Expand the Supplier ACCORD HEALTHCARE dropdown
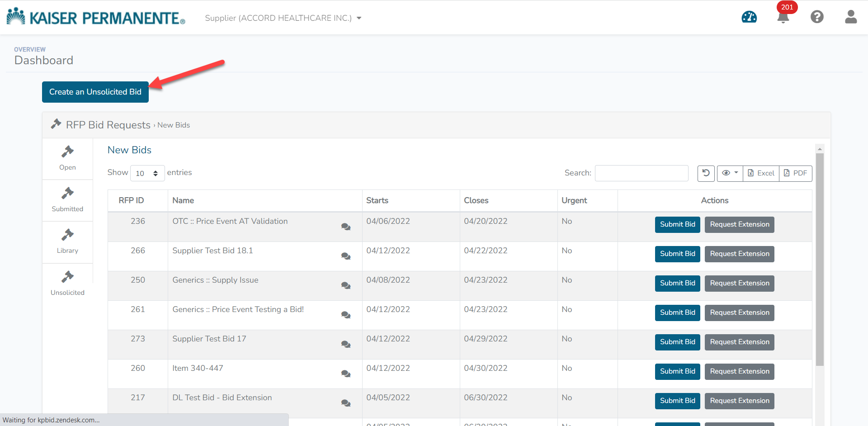Screen dimensions: 868x426 (283, 18)
